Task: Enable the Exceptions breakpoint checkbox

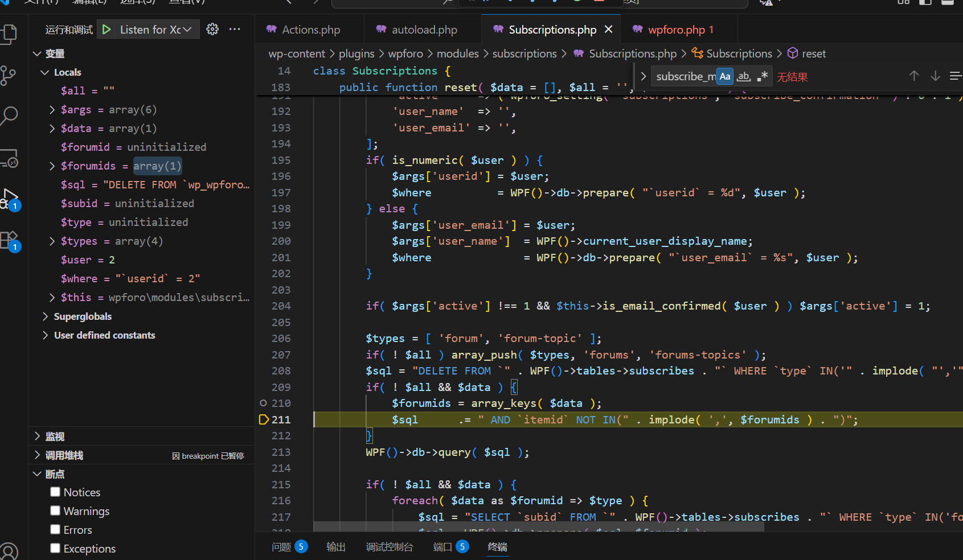Action: [55, 548]
